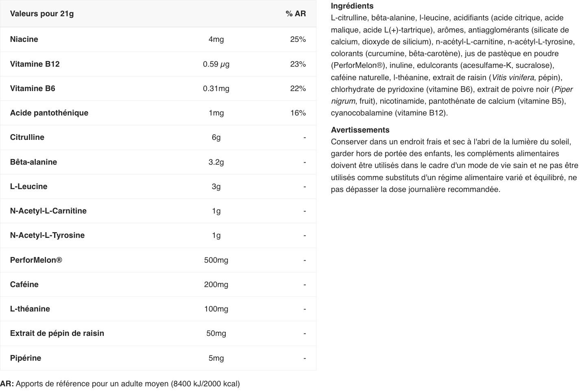The image size is (584, 392).
Task: Select the N-Acetyl-L-Carnitine row label
Action: point(48,211)
